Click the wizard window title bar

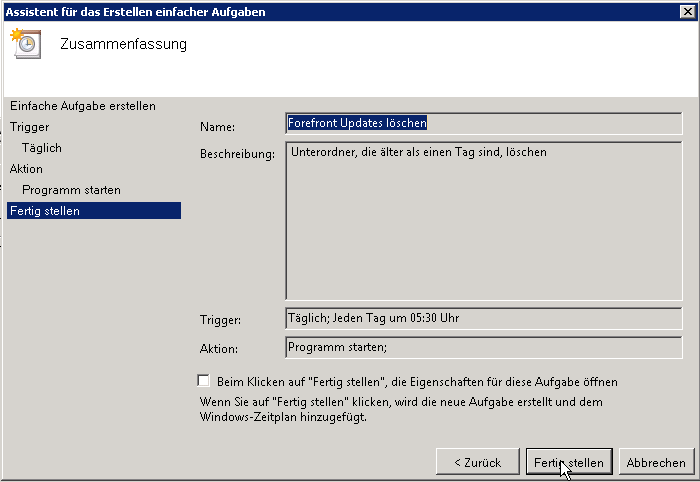[x=300, y=11]
